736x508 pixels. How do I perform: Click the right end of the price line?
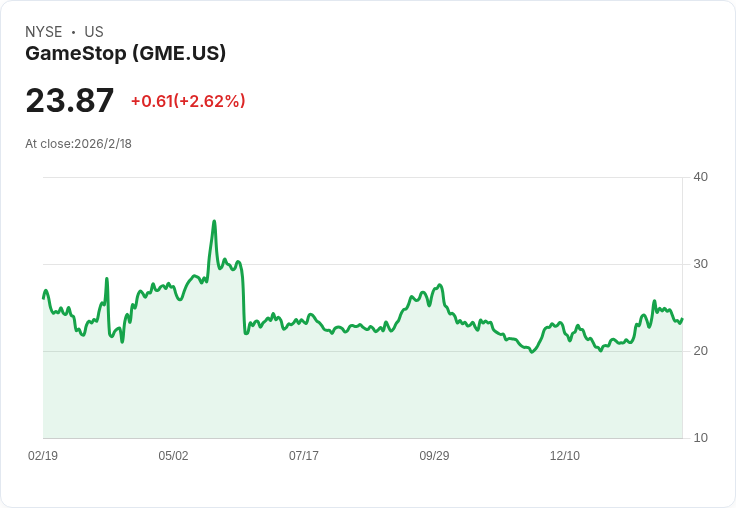coord(681,319)
